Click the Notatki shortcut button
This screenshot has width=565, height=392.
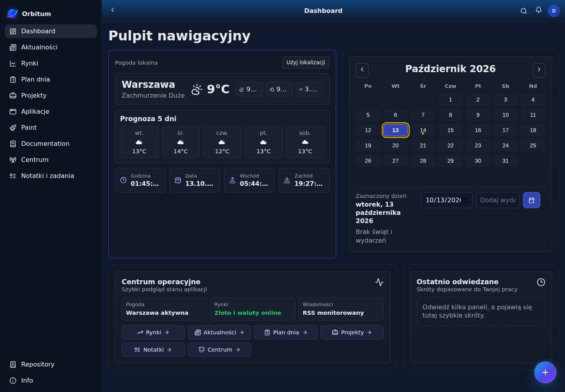pyautogui.click(x=153, y=350)
